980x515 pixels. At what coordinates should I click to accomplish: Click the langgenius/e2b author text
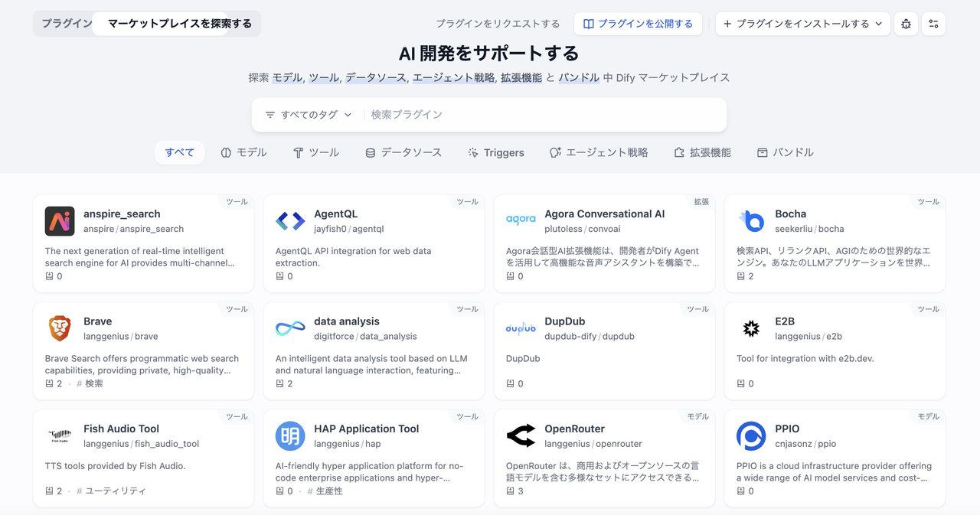808,336
